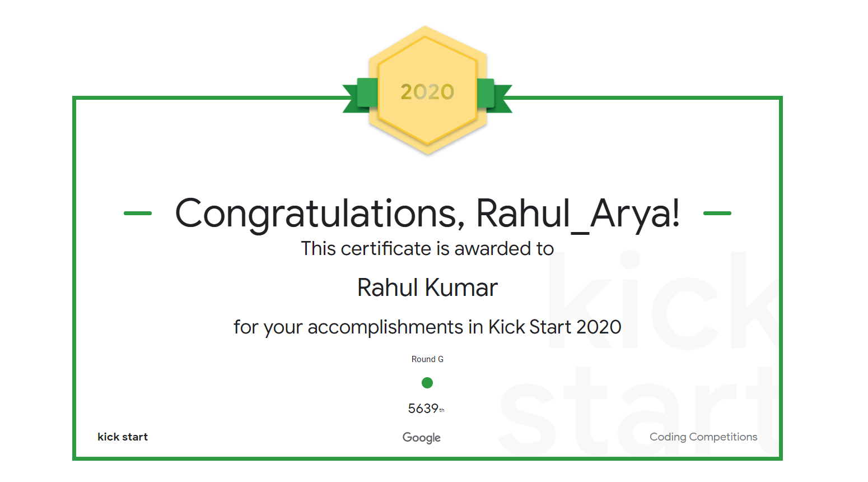Screen dimensions: 868x482
Task: Click the 2020 numerals inside the badge
Action: click(x=427, y=92)
